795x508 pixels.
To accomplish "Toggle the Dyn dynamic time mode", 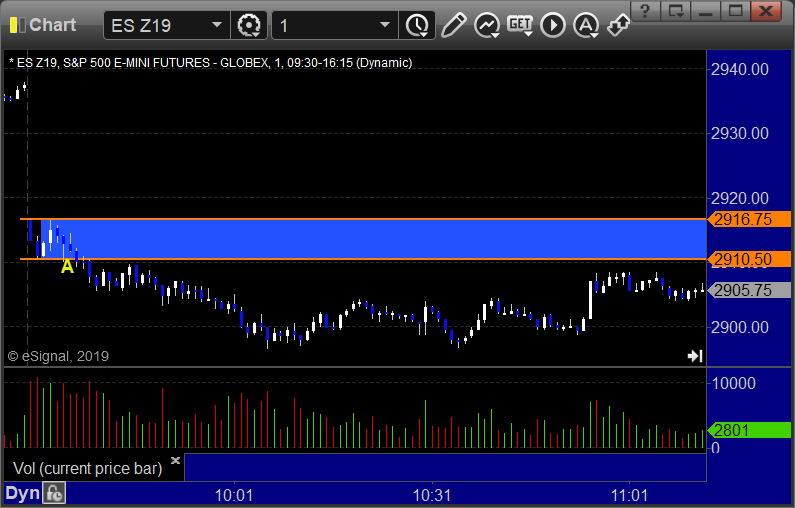I will [x=22, y=493].
